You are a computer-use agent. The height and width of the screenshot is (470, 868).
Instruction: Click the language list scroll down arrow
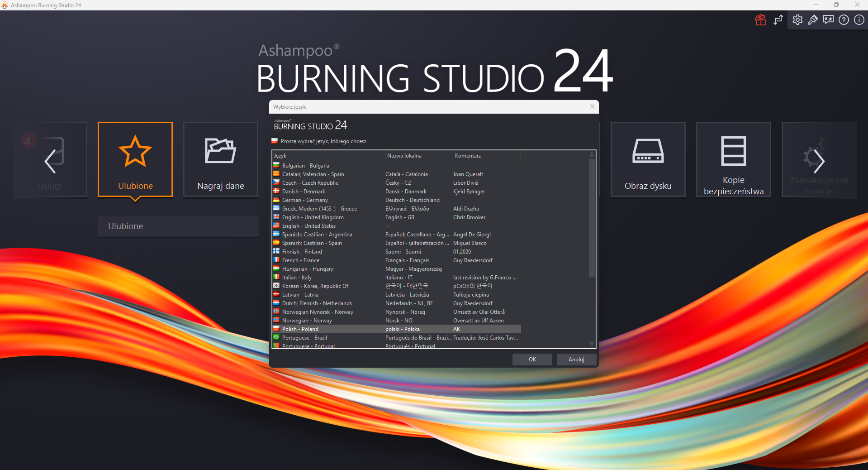[592, 345]
